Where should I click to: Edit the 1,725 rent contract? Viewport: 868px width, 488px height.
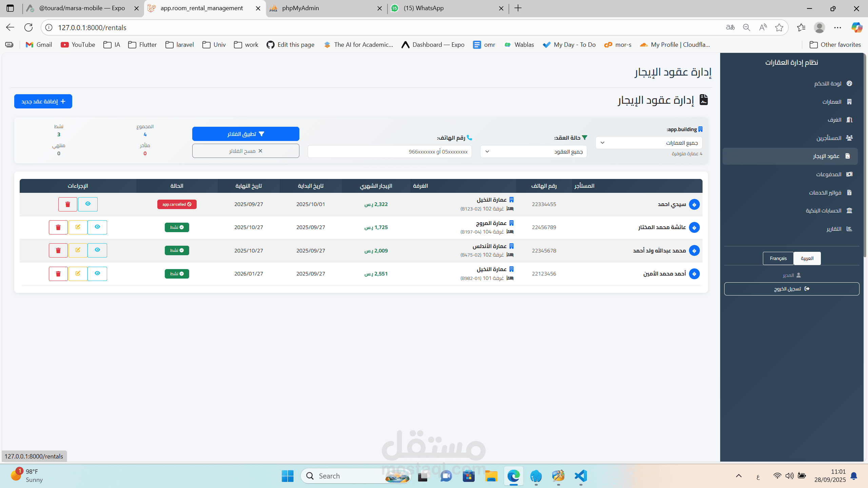point(78,227)
